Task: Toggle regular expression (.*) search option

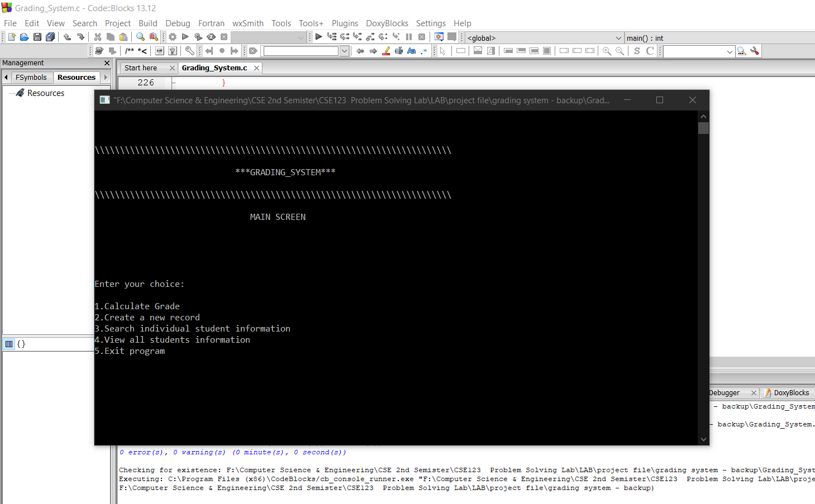Action: [424, 51]
